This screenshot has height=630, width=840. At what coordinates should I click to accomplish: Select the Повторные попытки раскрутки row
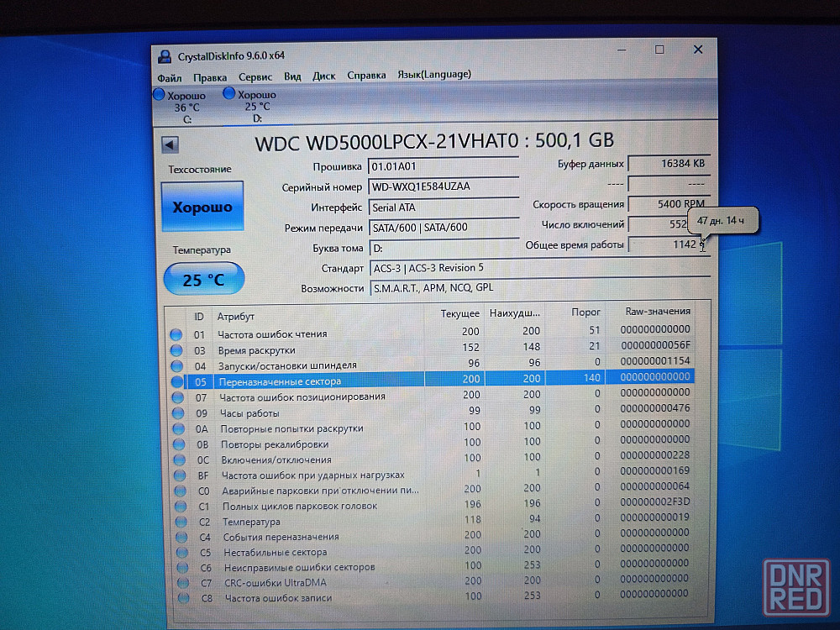pyautogui.click(x=432, y=427)
